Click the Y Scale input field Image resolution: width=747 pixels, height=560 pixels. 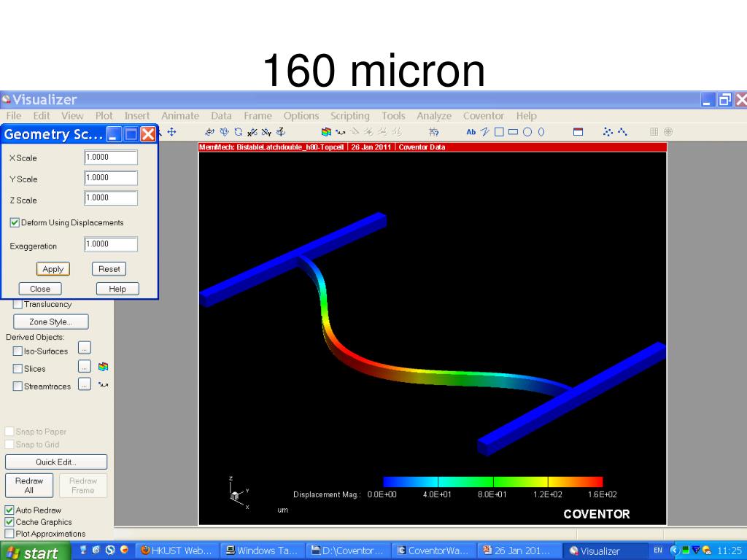click(111, 178)
